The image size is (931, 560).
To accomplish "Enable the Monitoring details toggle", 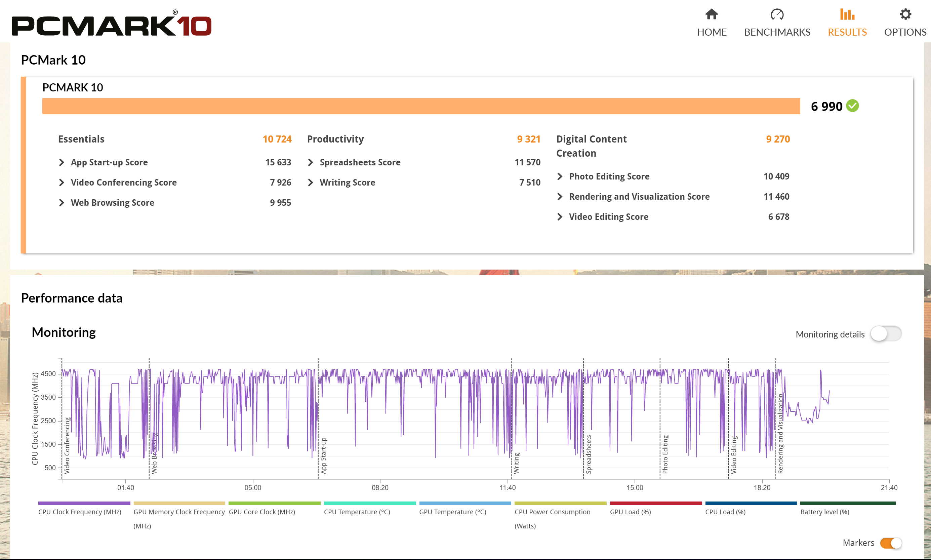I will [886, 333].
